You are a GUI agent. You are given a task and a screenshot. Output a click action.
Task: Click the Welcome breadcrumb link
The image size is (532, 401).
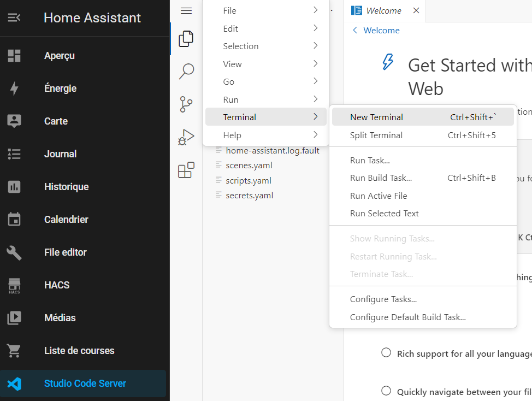pyautogui.click(x=381, y=30)
